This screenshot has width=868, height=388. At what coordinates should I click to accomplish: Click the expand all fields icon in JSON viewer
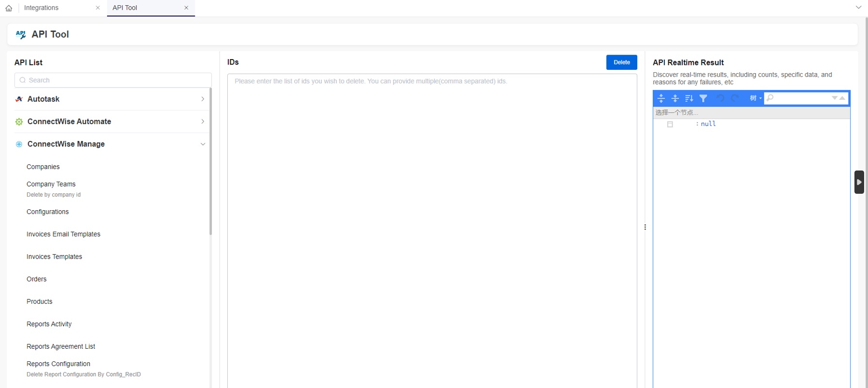click(661, 98)
